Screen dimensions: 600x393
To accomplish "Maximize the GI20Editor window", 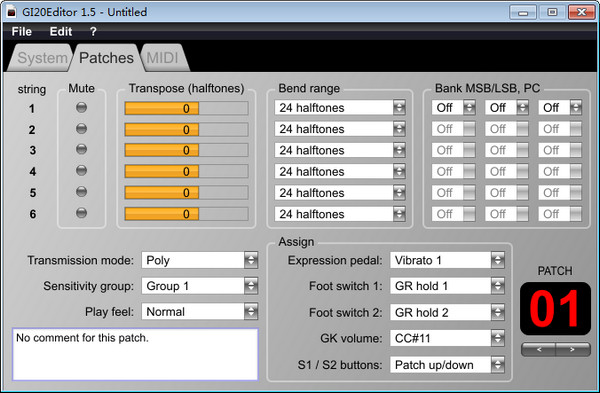I will point(552,13).
